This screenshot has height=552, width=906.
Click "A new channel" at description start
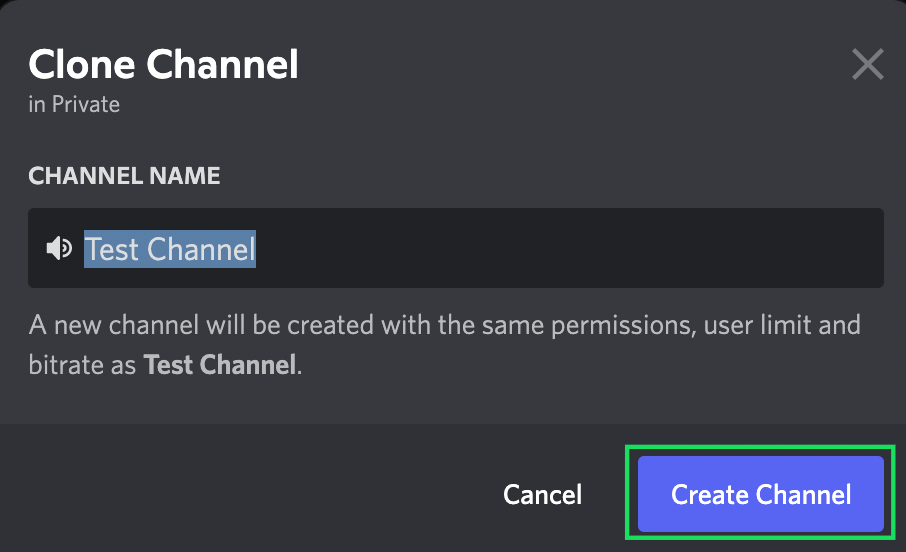(100, 326)
